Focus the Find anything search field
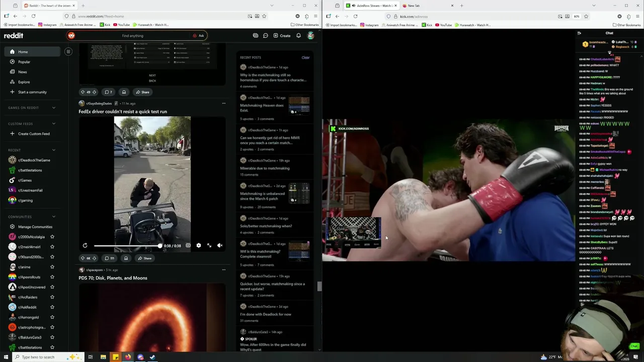644x362 pixels. point(133,36)
